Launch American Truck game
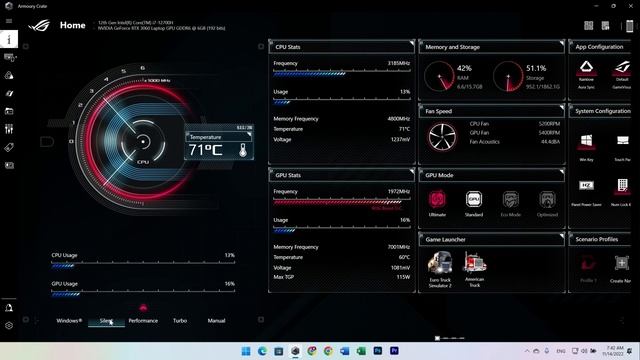 (474, 269)
